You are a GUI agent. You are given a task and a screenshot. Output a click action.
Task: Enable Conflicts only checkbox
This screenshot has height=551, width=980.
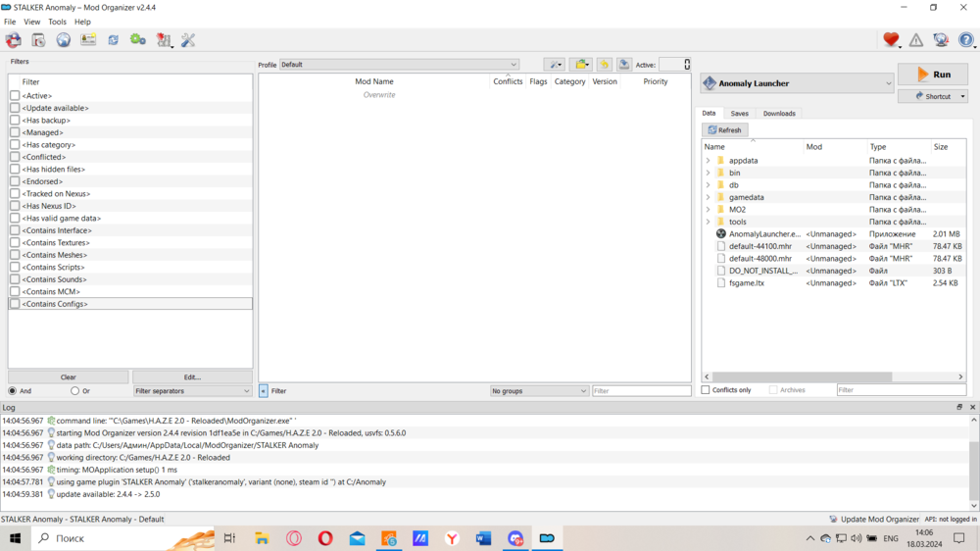click(706, 389)
